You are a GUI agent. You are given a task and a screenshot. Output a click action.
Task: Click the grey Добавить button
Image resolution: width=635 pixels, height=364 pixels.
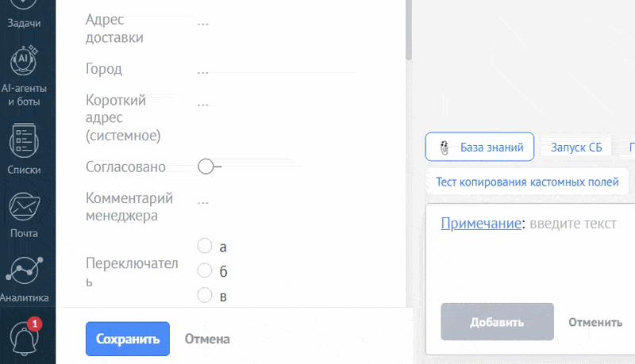497,322
